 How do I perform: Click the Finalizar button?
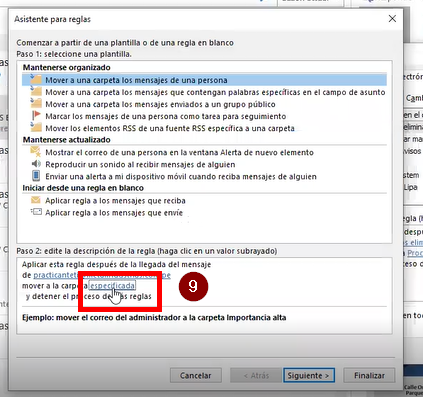[369, 375]
